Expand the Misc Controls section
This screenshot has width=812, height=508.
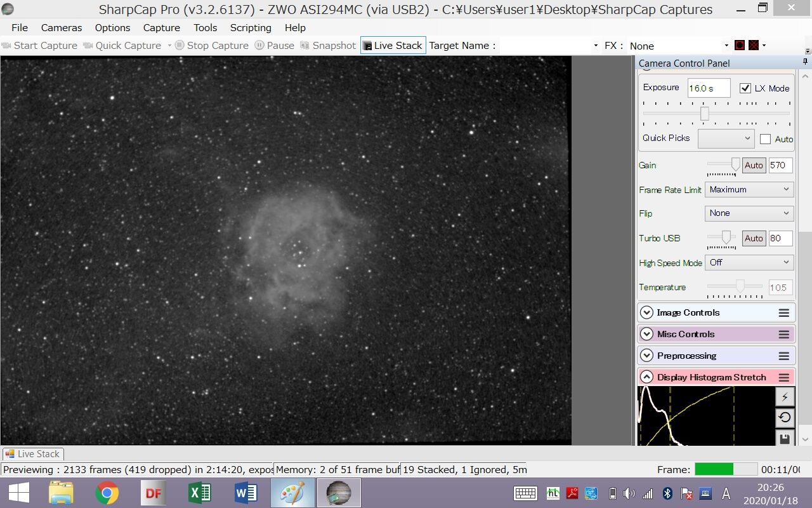click(x=646, y=335)
